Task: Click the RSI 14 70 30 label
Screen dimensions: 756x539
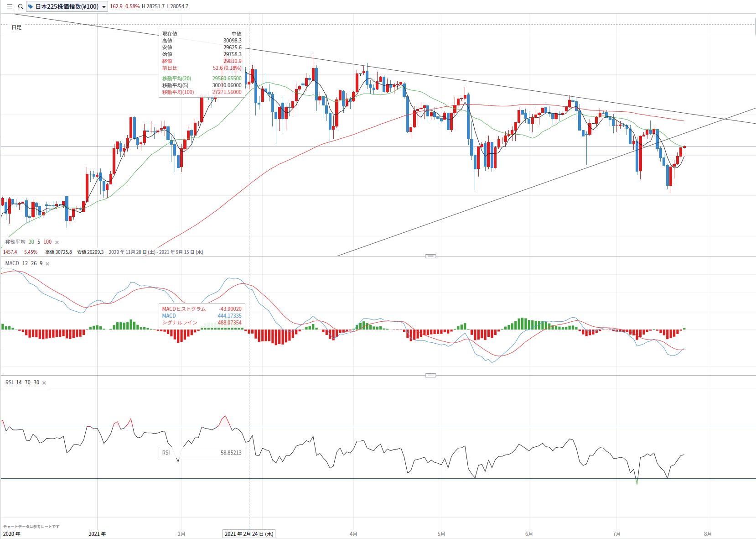Action: [x=22, y=382]
